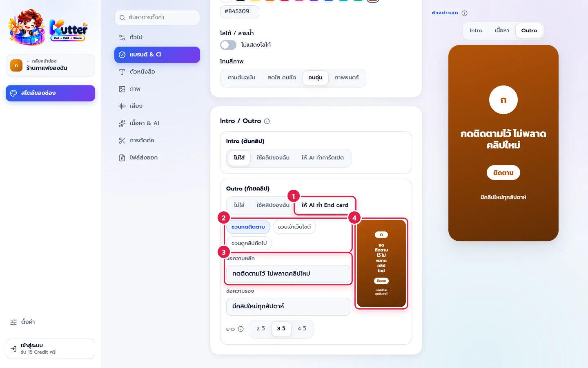The width and height of the screenshot is (588, 368).
Task: Select the ภาพยนตร์ image tone
Action: [x=347, y=78]
